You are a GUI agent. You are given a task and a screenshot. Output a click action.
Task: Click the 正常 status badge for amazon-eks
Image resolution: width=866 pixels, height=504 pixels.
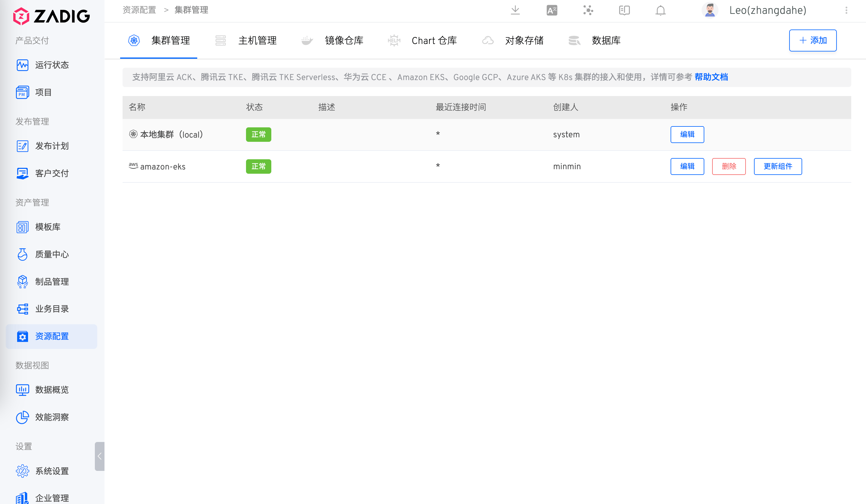258,166
